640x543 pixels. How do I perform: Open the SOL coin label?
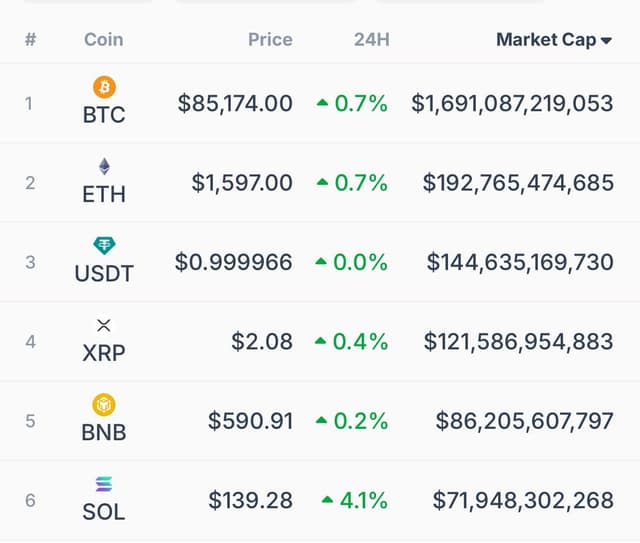[x=104, y=512]
